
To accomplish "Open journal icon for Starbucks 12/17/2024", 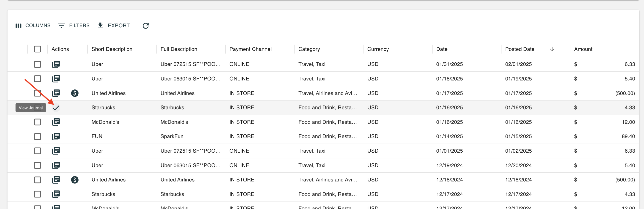I will click(56, 194).
